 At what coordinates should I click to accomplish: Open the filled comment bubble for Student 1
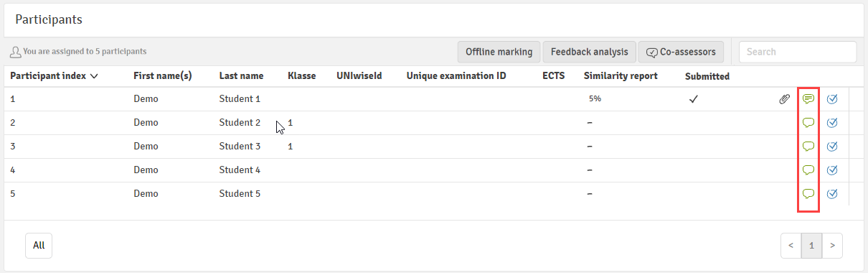[x=808, y=99]
